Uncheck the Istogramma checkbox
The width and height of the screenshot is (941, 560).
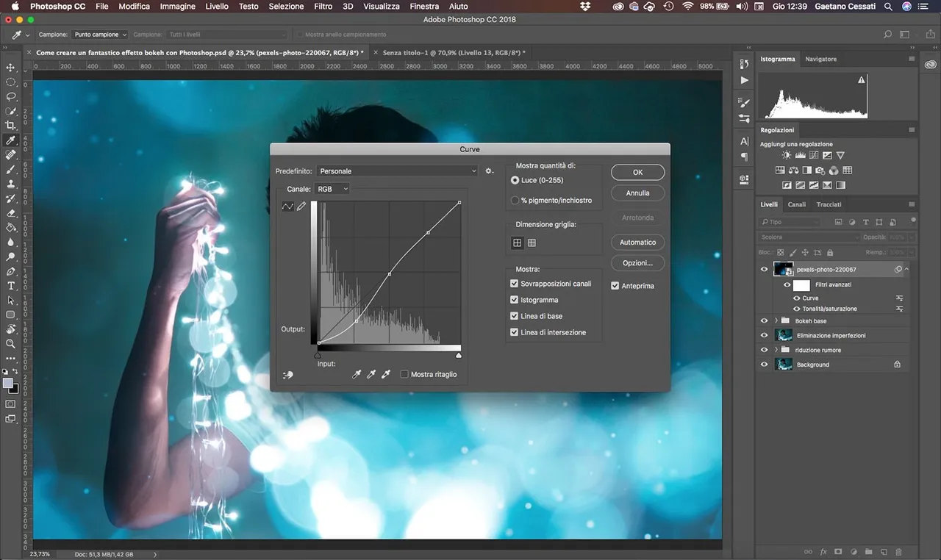[515, 300]
